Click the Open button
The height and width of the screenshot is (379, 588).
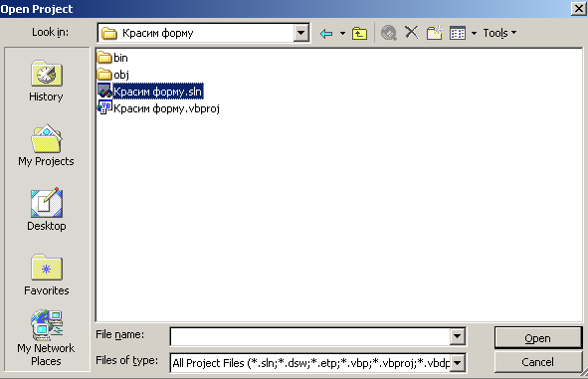pos(537,338)
